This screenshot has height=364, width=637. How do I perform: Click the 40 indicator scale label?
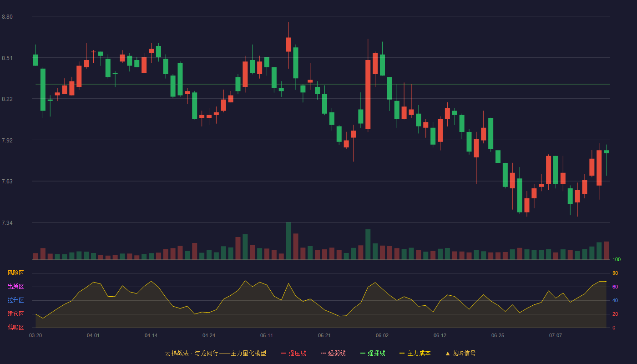[615, 300]
